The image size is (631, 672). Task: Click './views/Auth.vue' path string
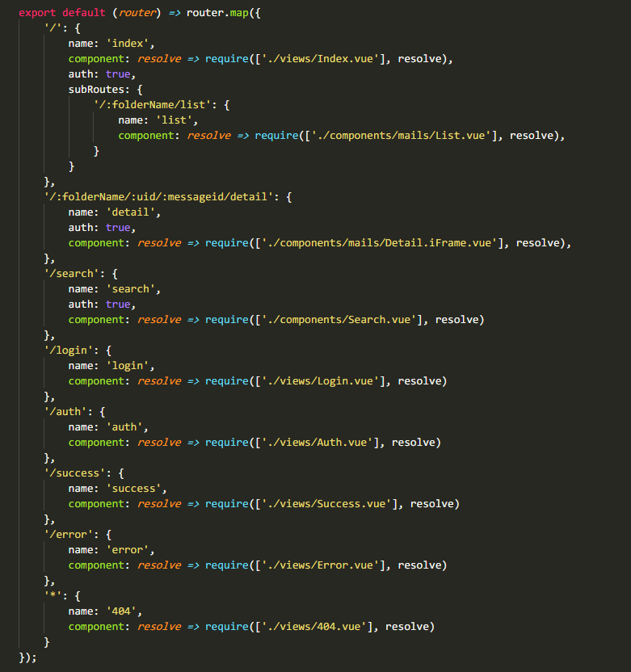(x=318, y=443)
